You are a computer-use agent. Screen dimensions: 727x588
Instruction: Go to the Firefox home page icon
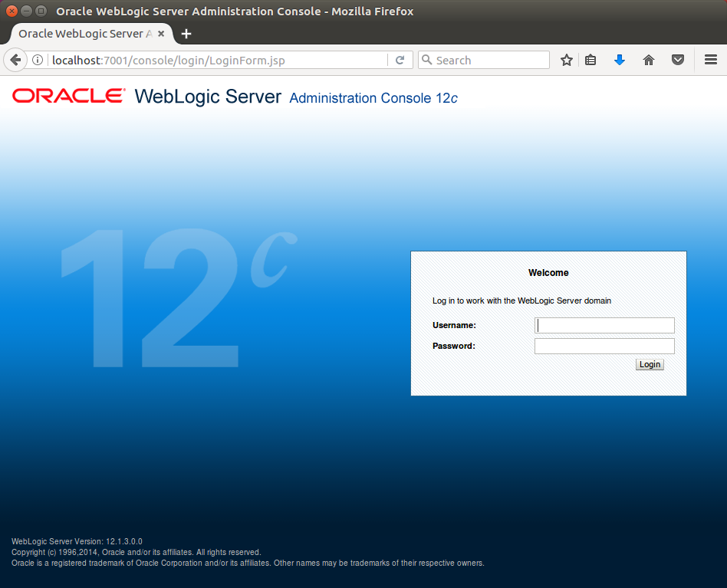(x=649, y=61)
